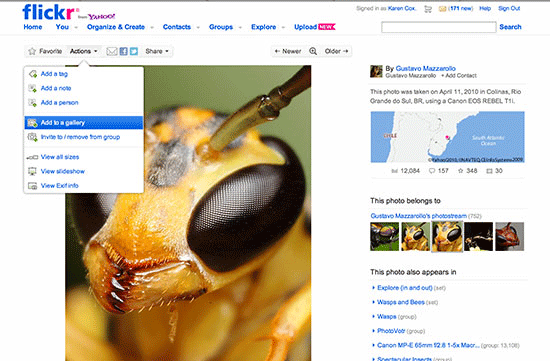Open the Share dropdown
Screen dimensions: 550x361
tap(157, 51)
